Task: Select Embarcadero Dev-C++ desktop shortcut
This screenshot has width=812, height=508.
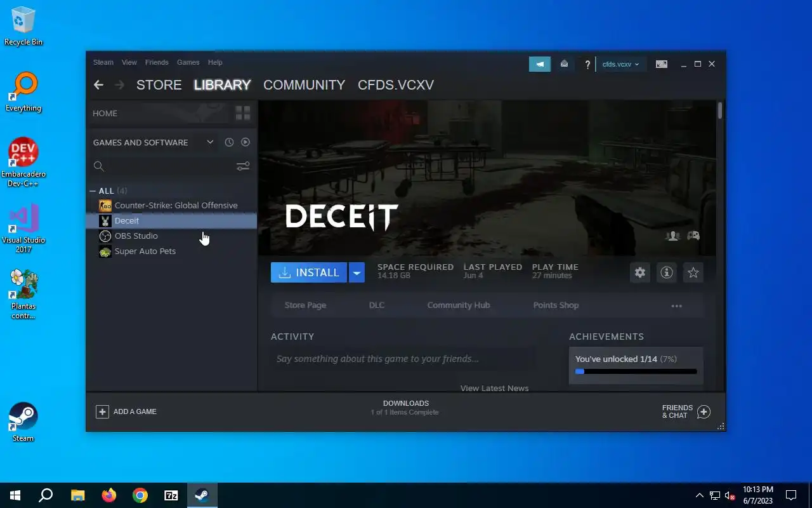Action: click(23, 162)
